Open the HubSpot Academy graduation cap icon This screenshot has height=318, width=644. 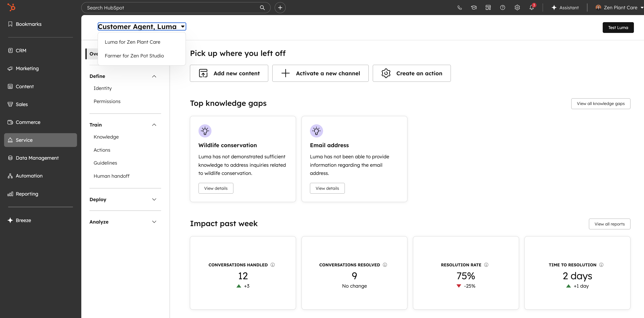click(474, 8)
